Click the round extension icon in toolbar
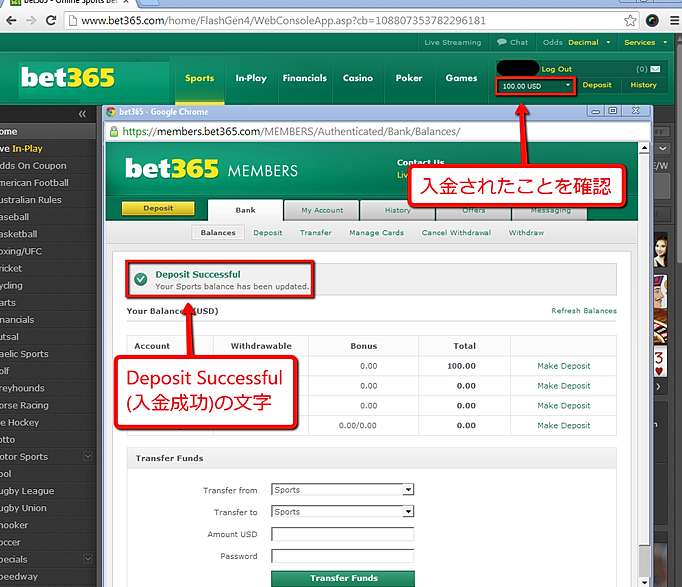This screenshot has height=587, width=682. point(652,20)
